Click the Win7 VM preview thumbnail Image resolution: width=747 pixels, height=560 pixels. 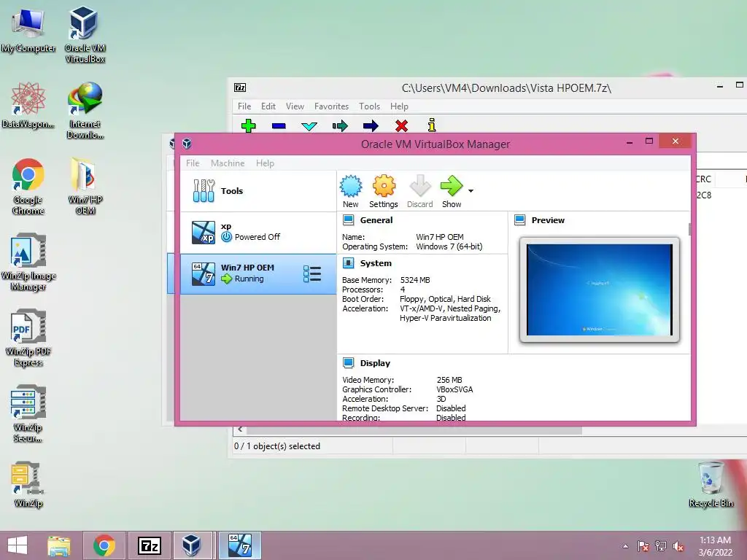tap(600, 289)
